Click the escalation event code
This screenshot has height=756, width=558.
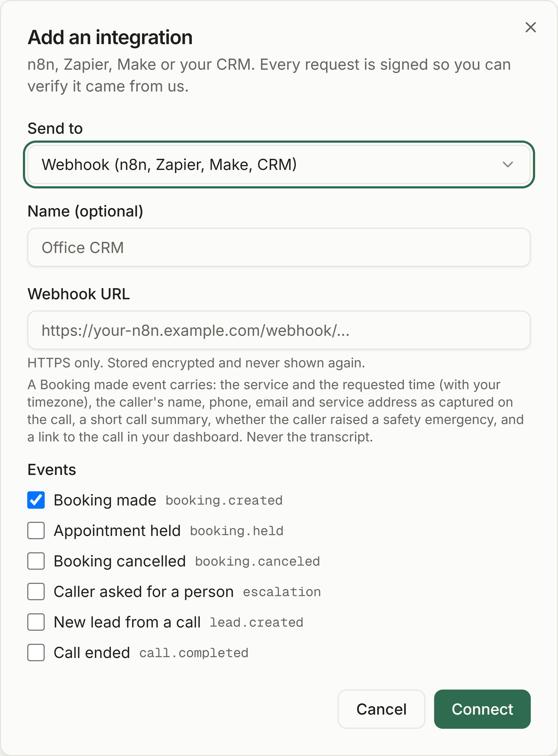tap(282, 592)
